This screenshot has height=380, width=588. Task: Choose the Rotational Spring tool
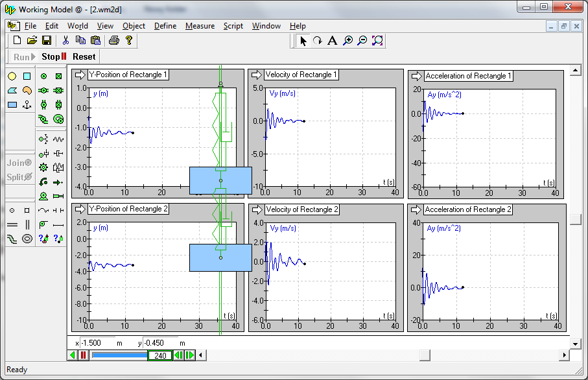(x=43, y=139)
